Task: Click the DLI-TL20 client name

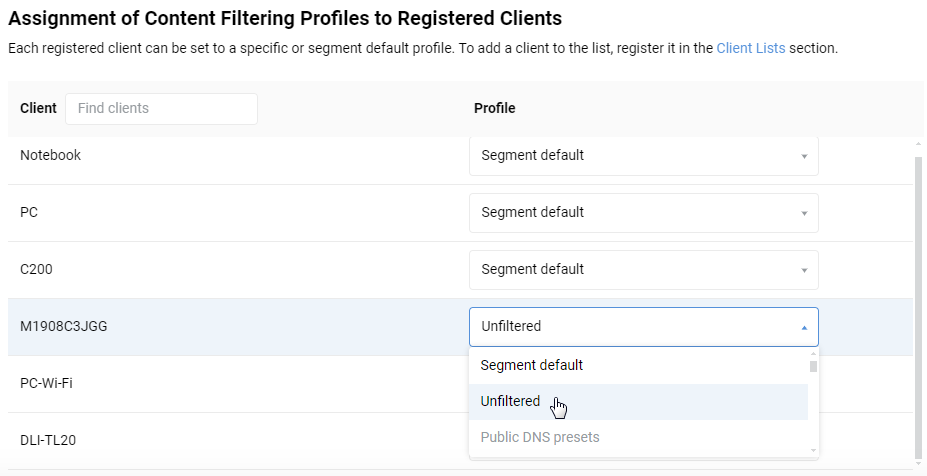Action: (47, 441)
